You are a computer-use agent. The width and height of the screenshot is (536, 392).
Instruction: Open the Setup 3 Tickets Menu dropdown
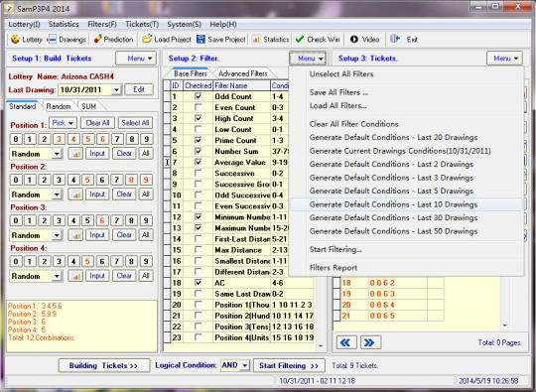click(x=504, y=59)
